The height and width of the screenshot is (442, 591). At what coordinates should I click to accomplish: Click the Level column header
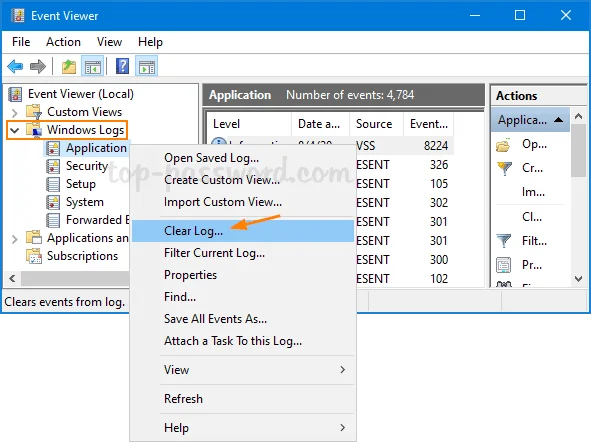[249, 124]
